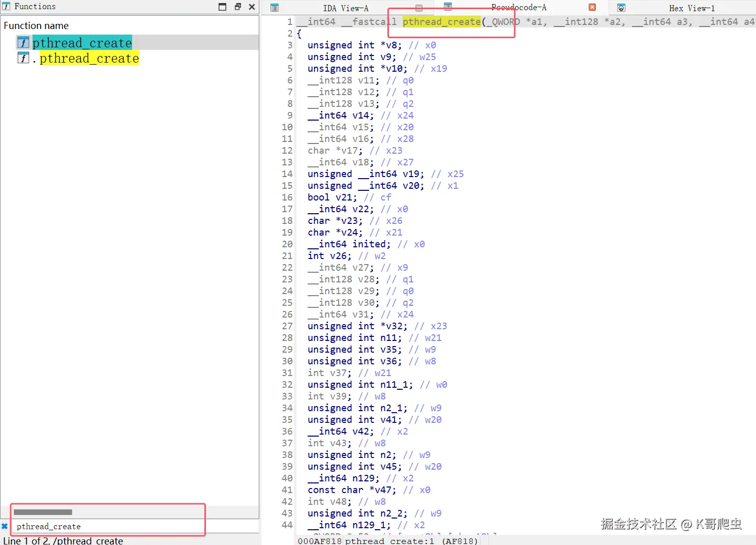
Task: Maximize the Functions panel
Action: 222,7
